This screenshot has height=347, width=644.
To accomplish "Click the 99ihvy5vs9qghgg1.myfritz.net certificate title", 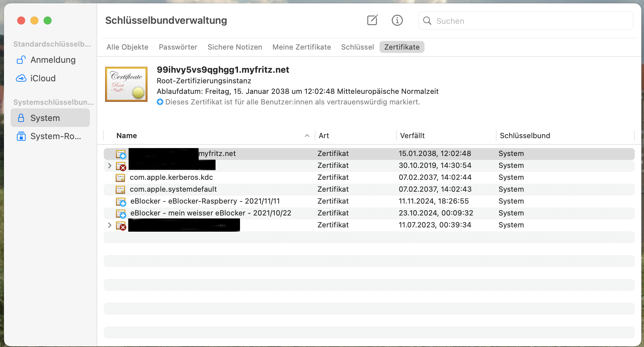I will point(223,70).
